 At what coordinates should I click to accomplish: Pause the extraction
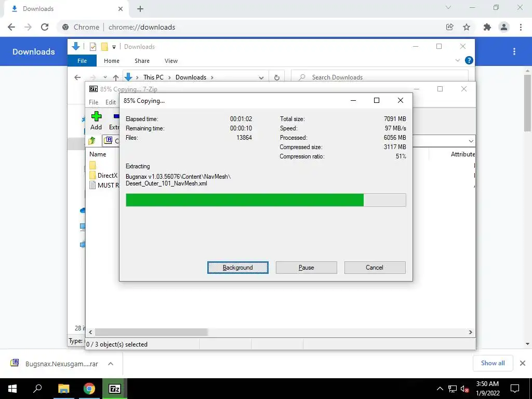(x=306, y=268)
